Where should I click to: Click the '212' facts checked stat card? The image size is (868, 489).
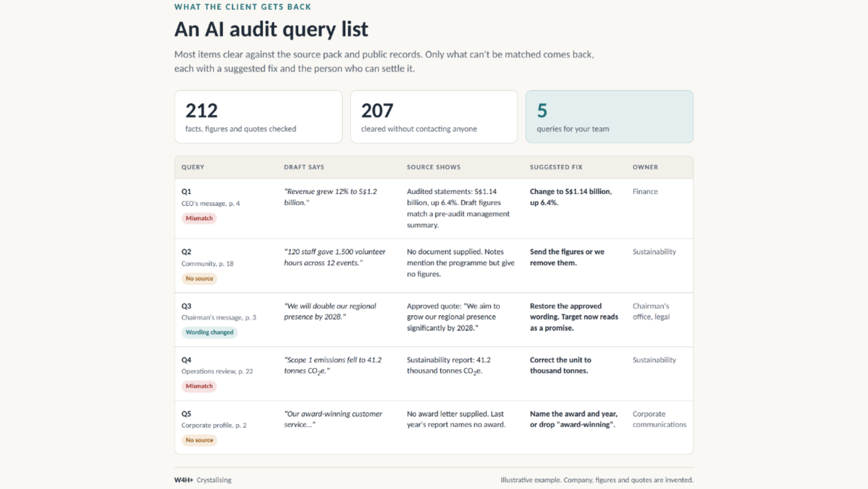coord(258,117)
